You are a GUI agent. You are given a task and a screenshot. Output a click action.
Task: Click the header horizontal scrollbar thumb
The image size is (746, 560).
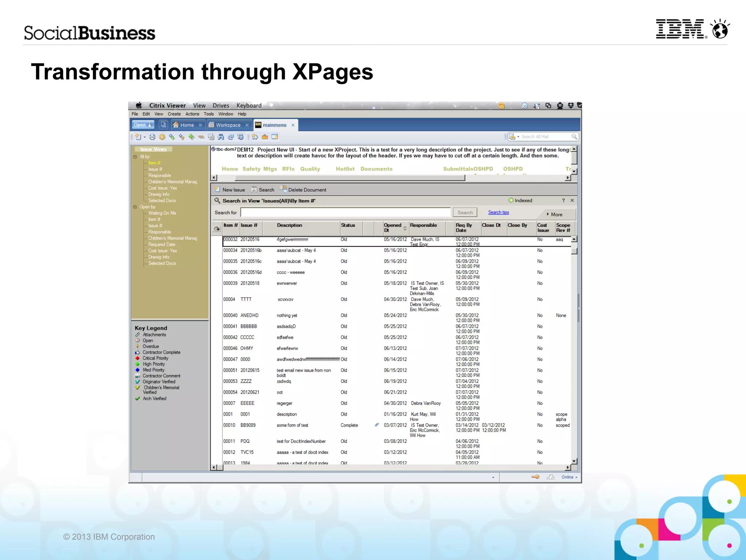tap(350, 178)
